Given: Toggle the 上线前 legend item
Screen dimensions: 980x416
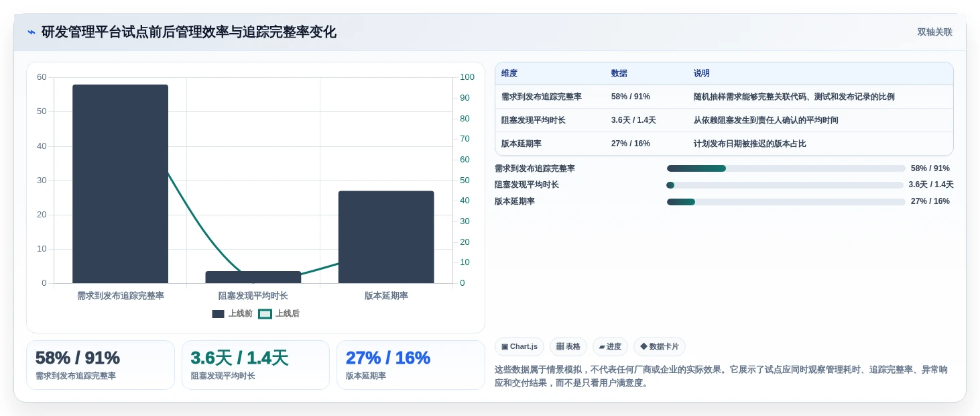Looking at the screenshot, I should (x=232, y=313).
